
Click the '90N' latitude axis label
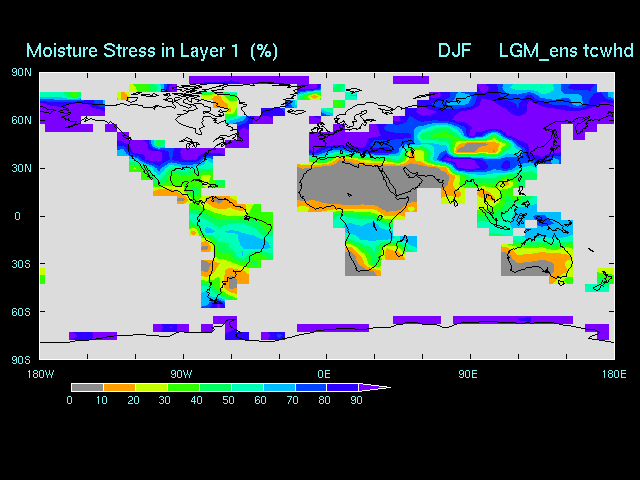coord(21,72)
